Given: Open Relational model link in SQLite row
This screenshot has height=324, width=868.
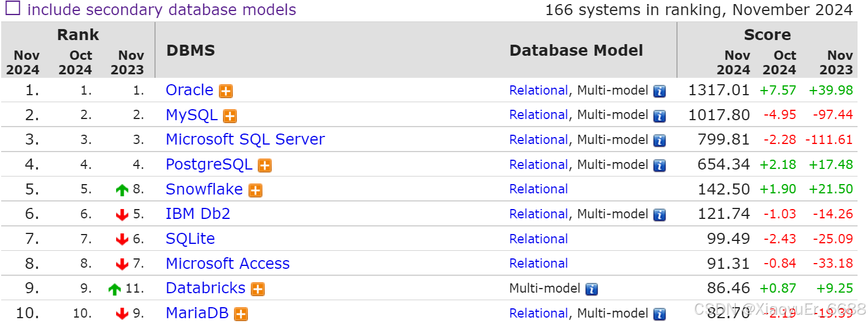Looking at the screenshot, I should coord(538,239).
